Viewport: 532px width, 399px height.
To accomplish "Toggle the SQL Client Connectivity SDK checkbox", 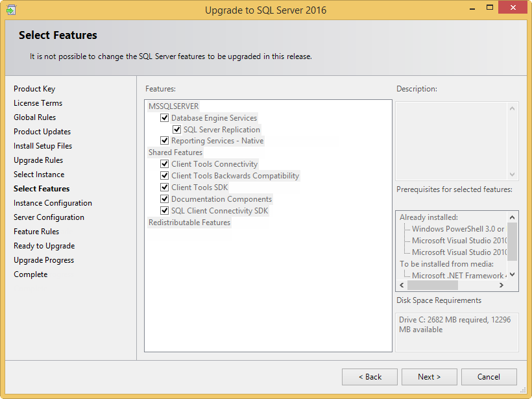I will (x=165, y=211).
